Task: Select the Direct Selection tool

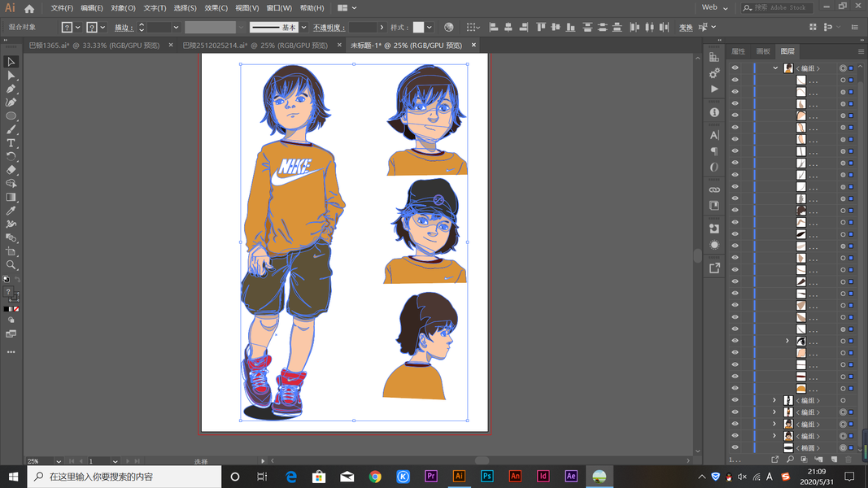Action: point(11,76)
